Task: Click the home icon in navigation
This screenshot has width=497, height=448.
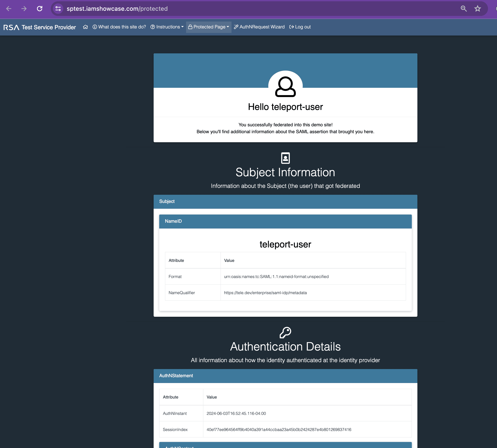Action: coord(85,27)
